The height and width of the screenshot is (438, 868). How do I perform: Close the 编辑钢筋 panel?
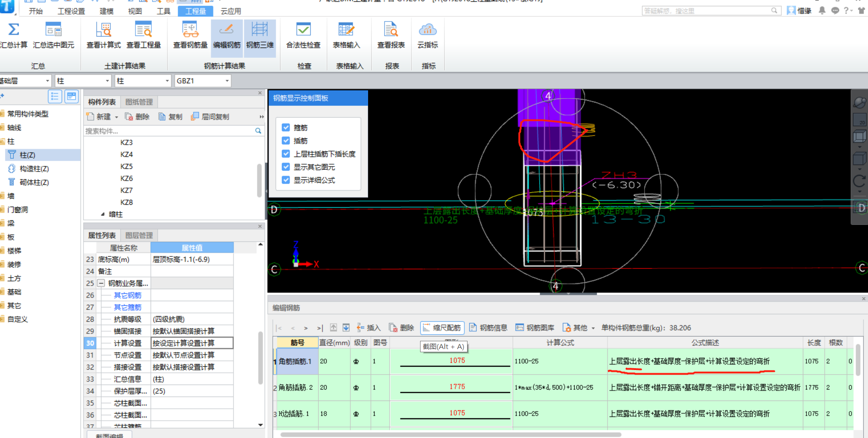[863, 299]
